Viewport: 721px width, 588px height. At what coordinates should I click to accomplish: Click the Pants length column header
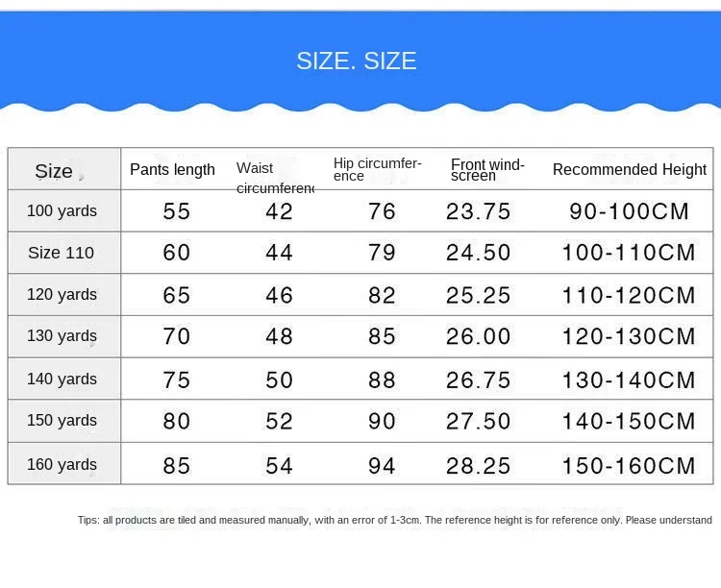pyautogui.click(x=173, y=170)
